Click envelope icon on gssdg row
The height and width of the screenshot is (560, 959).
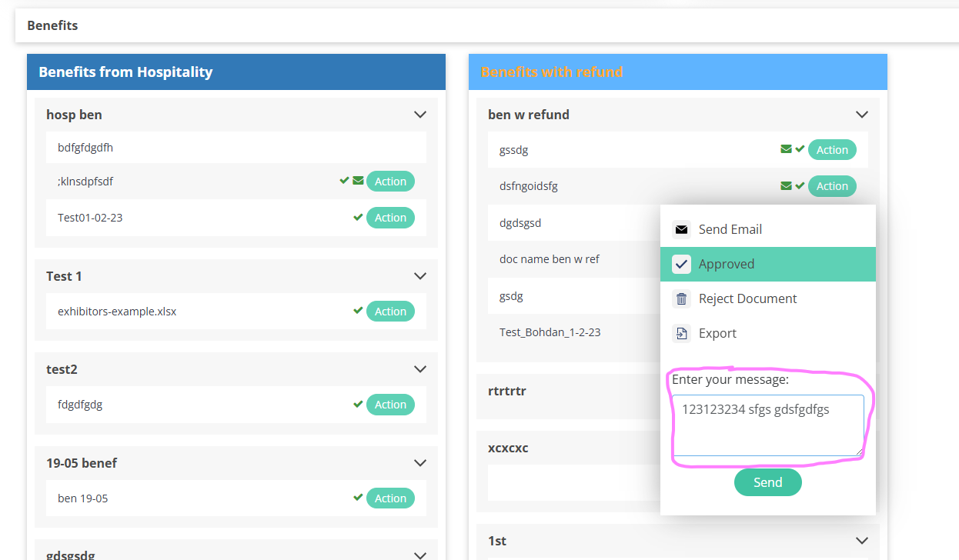[x=786, y=149]
